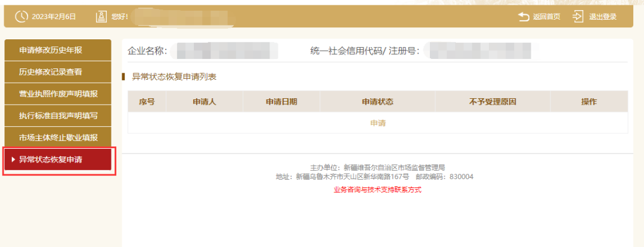The image size is (644, 247).
Task: Click the clock icon in the top bar
Action: click(21, 17)
